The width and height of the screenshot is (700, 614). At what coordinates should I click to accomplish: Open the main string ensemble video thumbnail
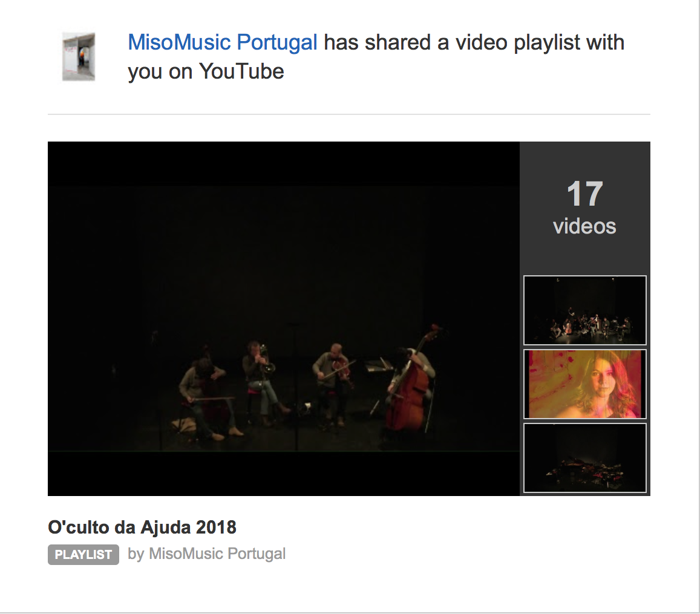[284, 319]
